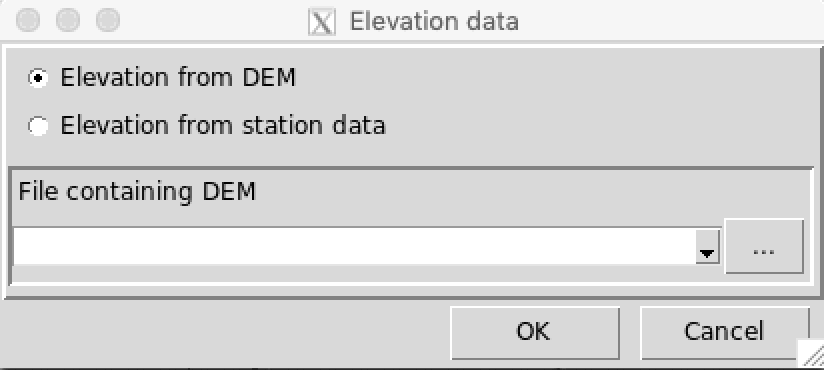Click the "Elevation from DEM" label text
This screenshot has height=370, width=824.
[178, 78]
